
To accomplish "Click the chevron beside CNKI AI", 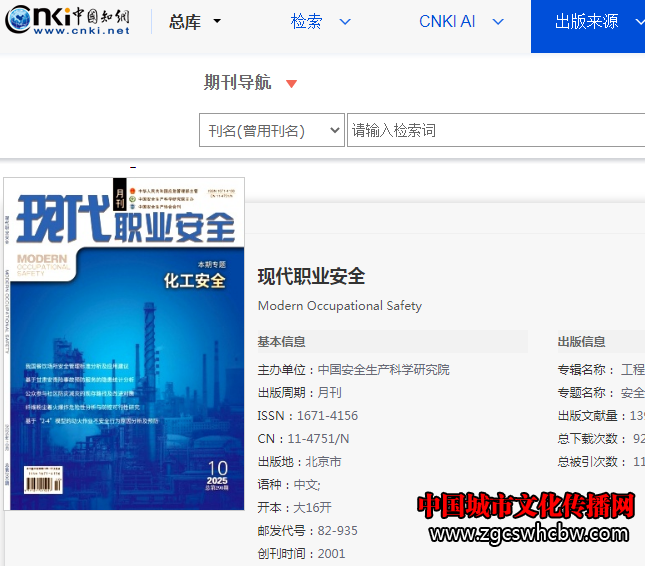I will 498,22.
